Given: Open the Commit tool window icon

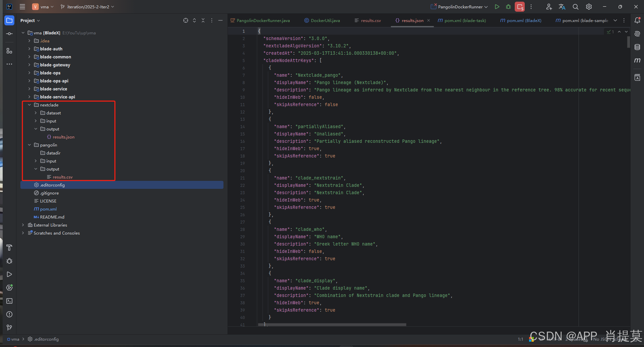Looking at the screenshot, I should point(9,33).
